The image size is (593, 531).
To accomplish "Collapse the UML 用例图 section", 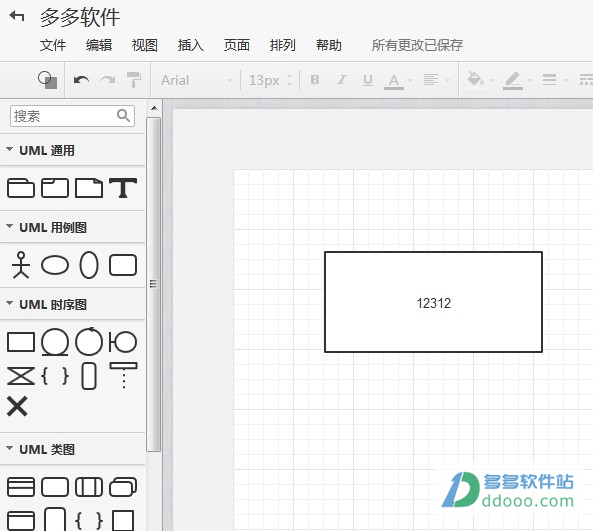I will (72, 227).
